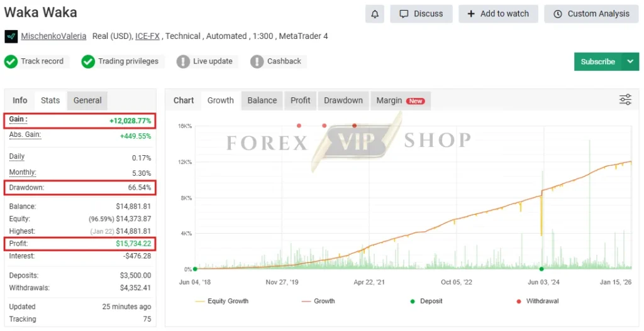Click the drawdown value 66.54%
This screenshot has height=331, width=644.
click(x=140, y=187)
